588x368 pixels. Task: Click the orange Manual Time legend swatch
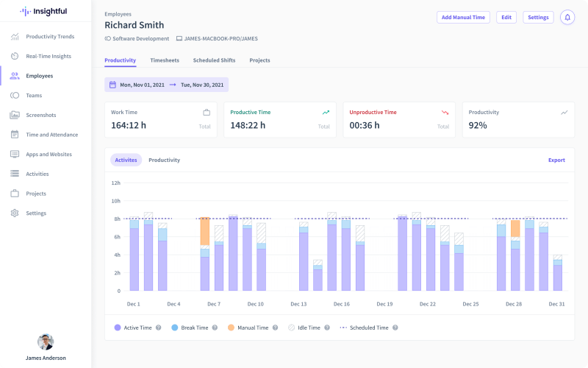point(231,328)
